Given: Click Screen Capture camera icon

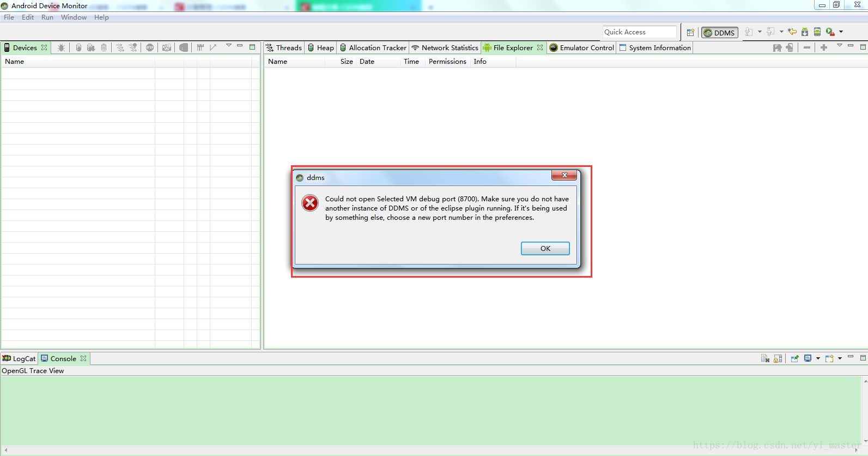Looking at the screenshot, I should (167, 47).
